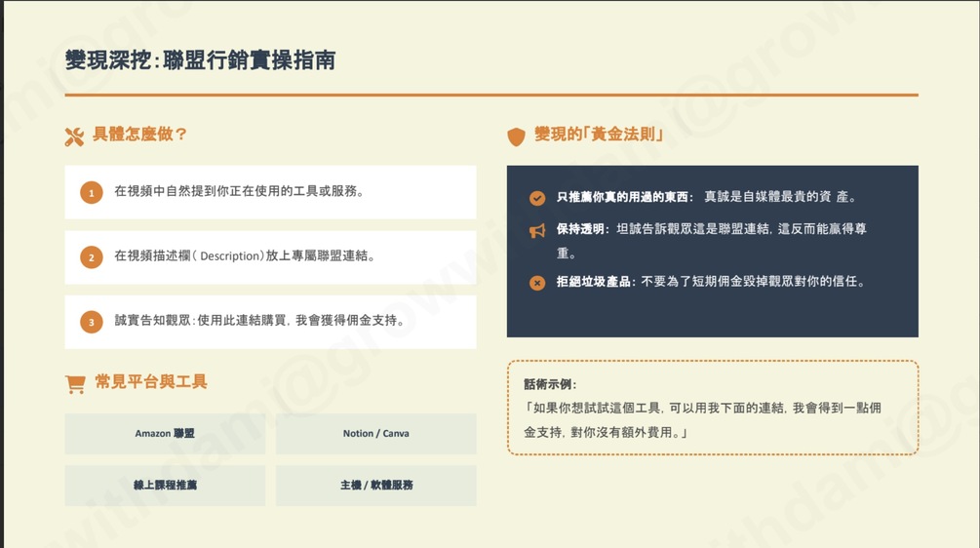Click the step 3 number badge
Screen dimensions: 980x548
click(x=92, y=322)
